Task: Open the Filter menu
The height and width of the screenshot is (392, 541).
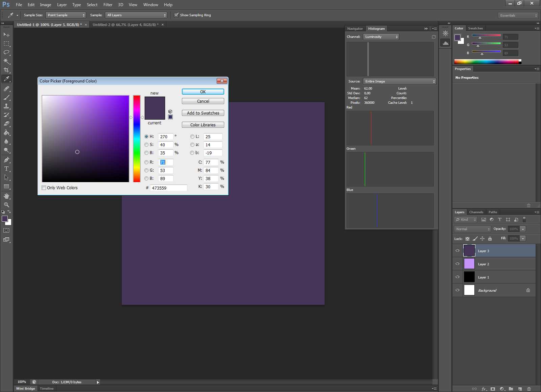Action: click(108, 5)
